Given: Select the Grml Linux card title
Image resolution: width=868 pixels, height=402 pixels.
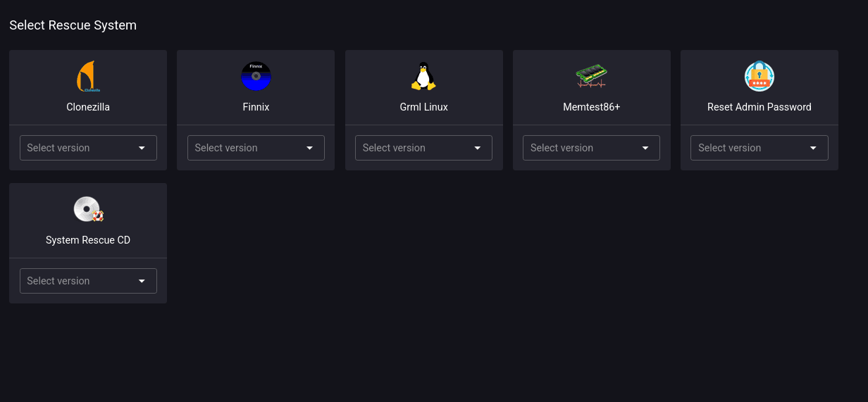Looking at the screenshot, I should pyautogui.click(x=423, y=107).
